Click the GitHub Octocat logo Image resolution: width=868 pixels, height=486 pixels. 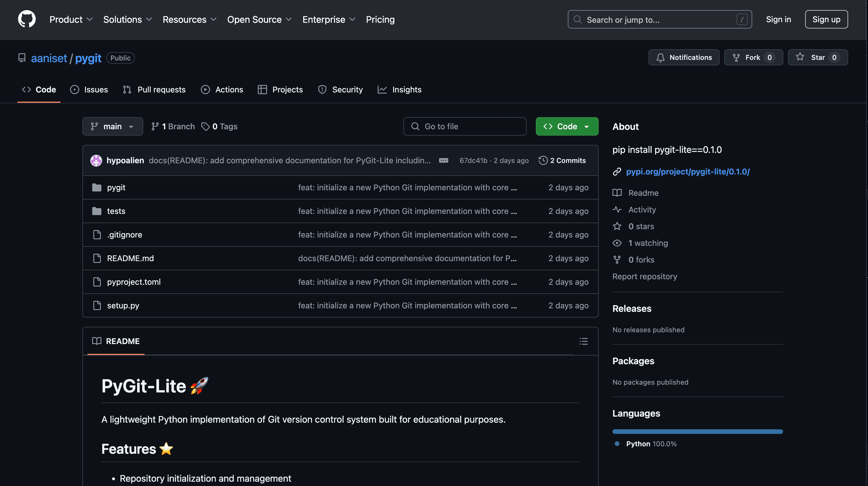(x=27, y=19)
